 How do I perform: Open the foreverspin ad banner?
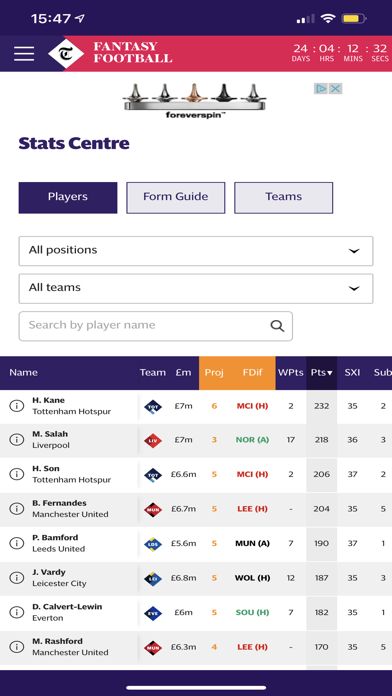coord(194,100)
